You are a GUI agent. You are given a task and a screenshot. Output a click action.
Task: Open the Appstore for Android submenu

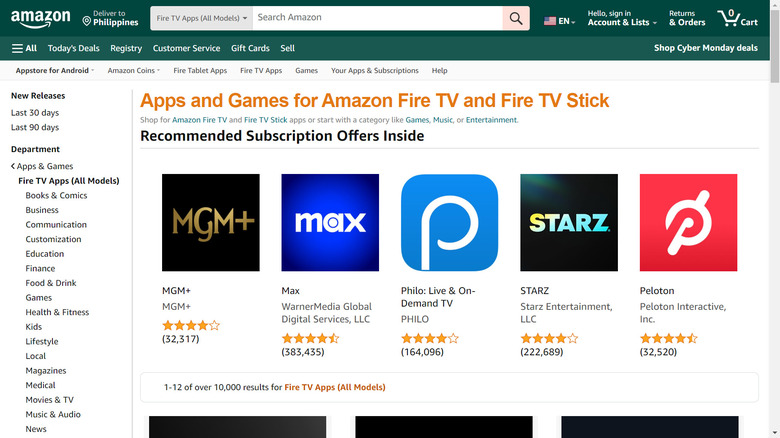pyautogui.click(x=55, y=71)
